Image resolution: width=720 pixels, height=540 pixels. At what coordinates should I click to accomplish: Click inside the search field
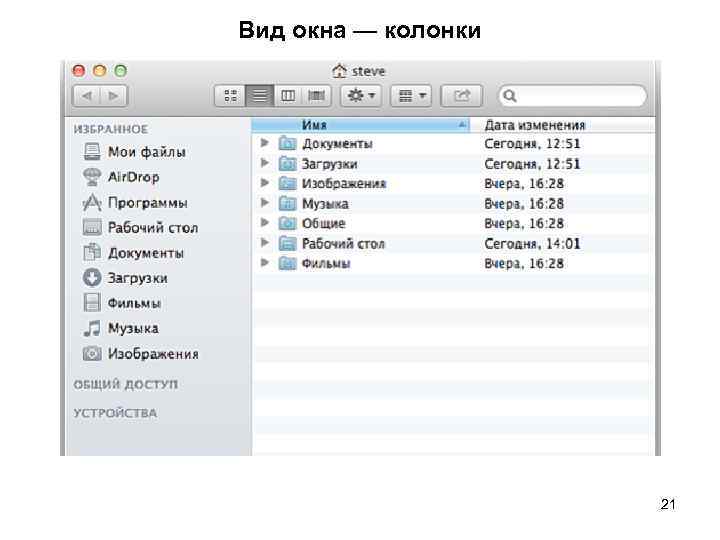coord(573,96)
